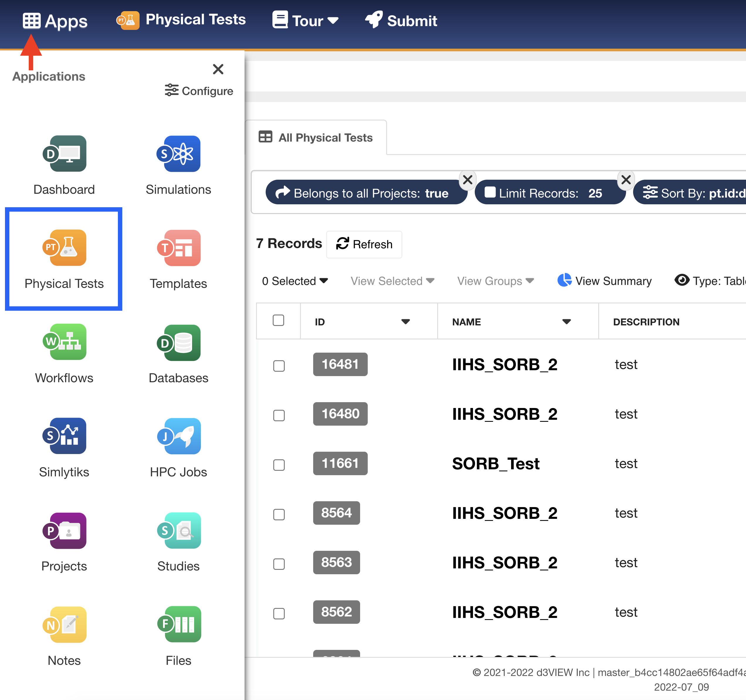Open record ID badge 8564
This screenshot has height=700, width=746.
(x=337, y=513)
